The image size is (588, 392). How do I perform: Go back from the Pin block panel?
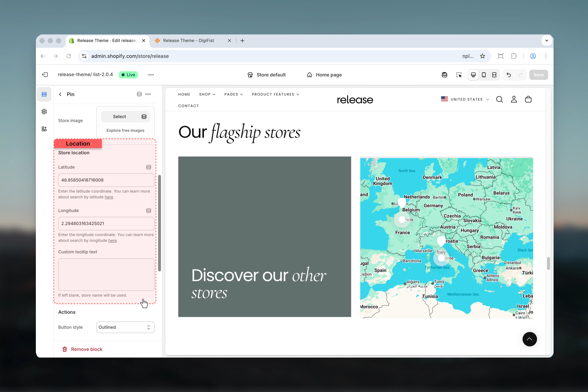(60, 94)
